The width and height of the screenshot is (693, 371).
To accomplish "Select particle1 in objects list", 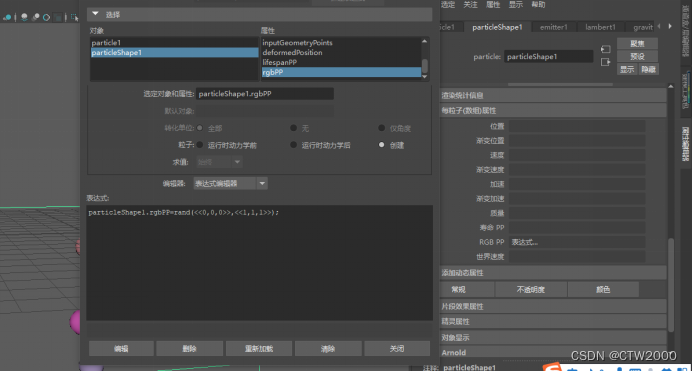I will (174, 43).
